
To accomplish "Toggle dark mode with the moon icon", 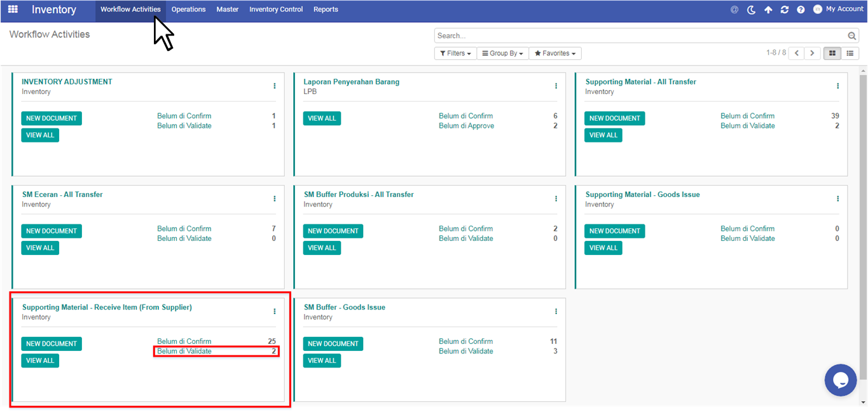I will 751,10.
